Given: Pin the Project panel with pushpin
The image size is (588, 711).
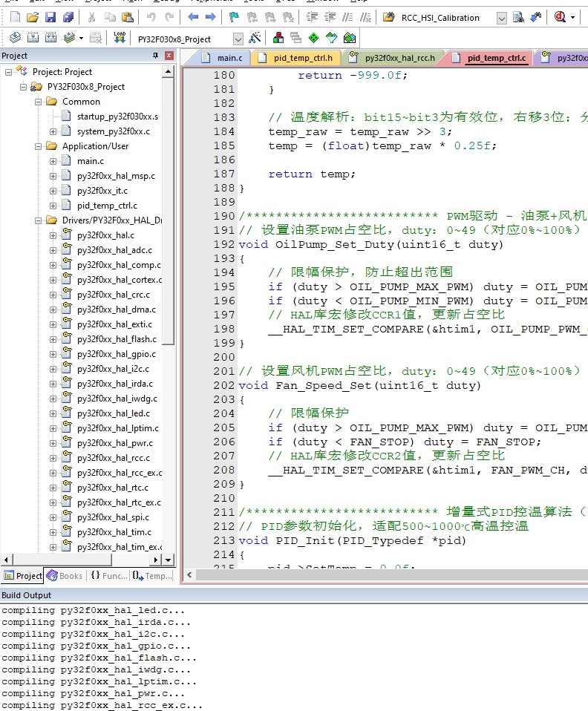Looking at the screenshot, I should pyautogui.click(x=155, y=56).
